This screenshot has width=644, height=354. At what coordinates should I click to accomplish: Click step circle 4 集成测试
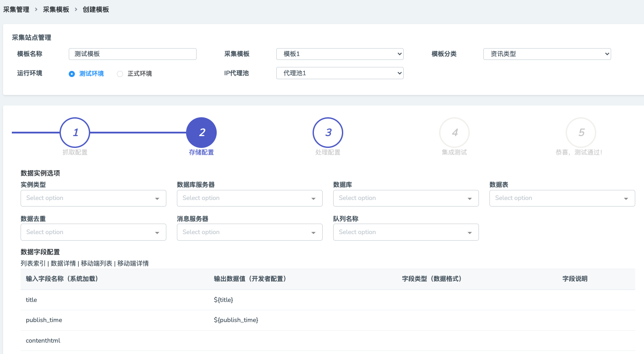tap(454, 132)
